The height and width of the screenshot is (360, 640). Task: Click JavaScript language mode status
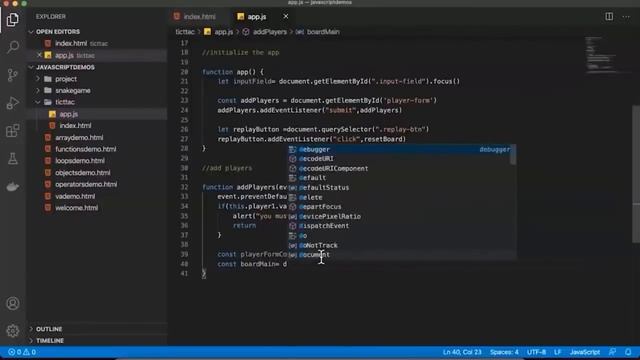585,352
